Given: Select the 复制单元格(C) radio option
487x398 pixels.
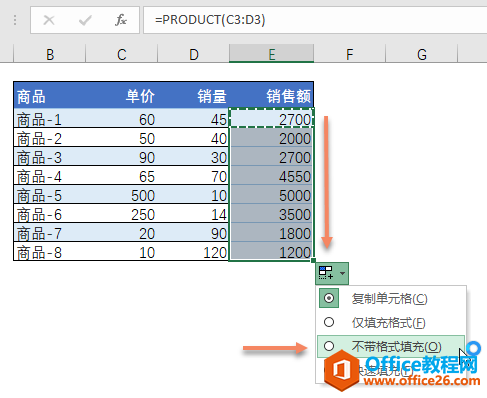Looking at the screenshot, I should 390,298.
